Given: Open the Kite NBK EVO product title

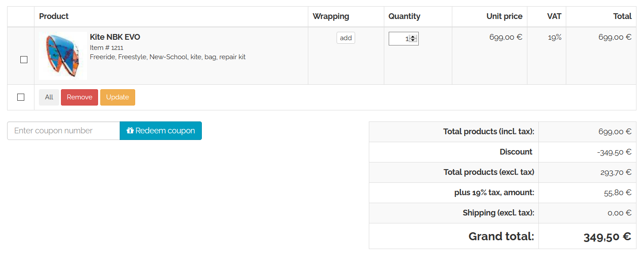Looking at the screenshot, I should pos(115,37).
